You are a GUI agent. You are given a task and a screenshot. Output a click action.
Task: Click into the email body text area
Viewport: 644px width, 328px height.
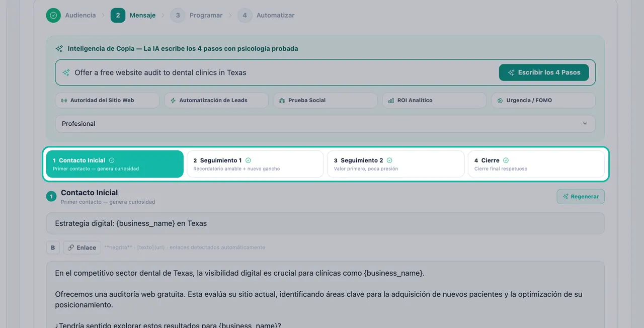[325, 294]
